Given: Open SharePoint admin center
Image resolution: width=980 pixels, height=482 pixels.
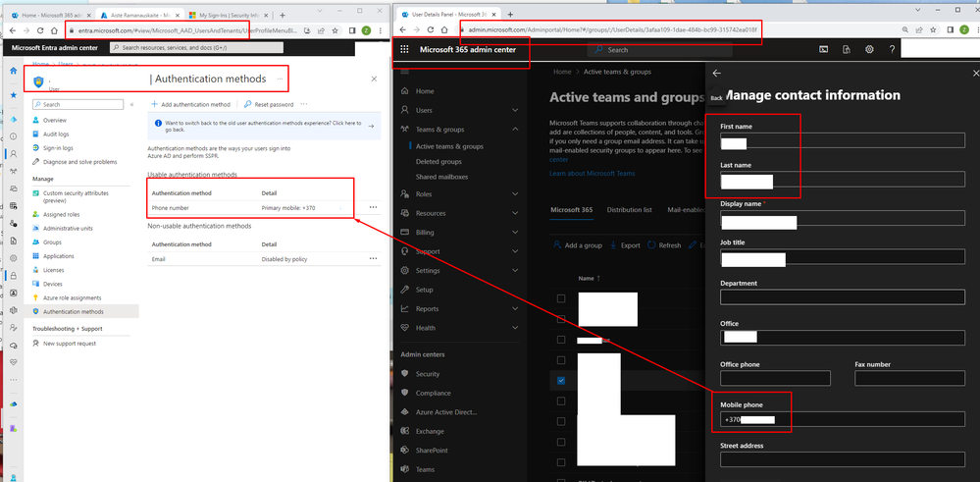Looking at the screenshot, I should click(432, 451).
